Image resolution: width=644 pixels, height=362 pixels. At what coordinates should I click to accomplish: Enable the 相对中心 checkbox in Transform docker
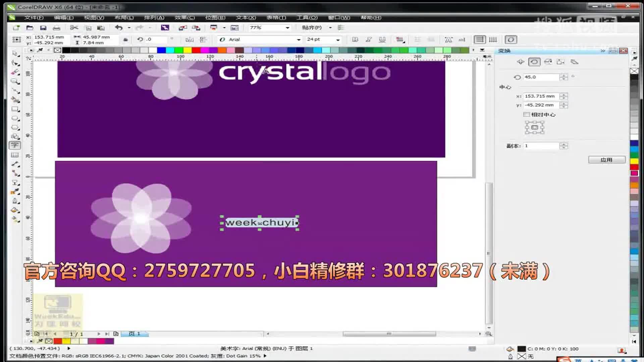527,115
